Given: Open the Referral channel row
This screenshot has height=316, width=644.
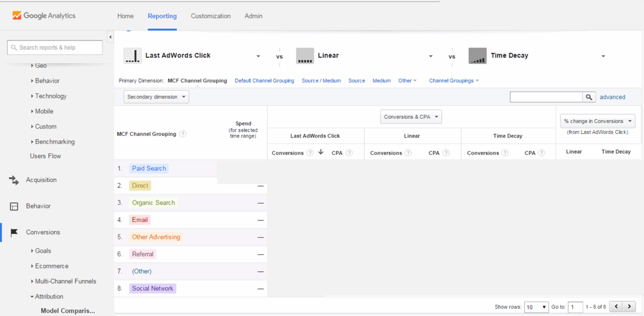Looking at the screenshot, I should pos(142,254).
